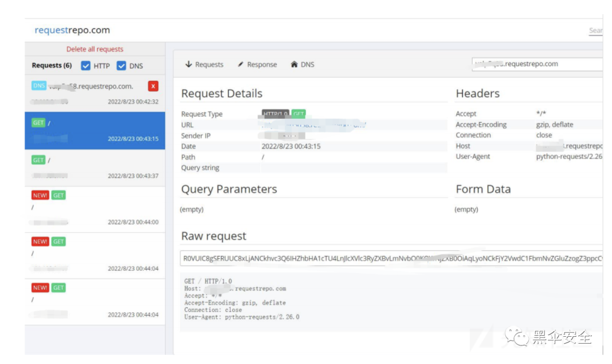Click Delete all requests
612x364 pixels.
[x=95, y=49]
